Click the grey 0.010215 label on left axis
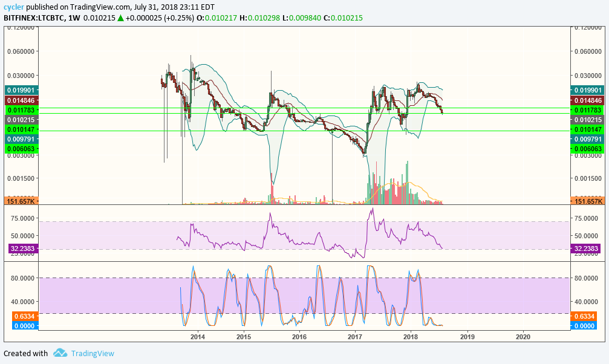This screenshot has width=609, height=364. tap(22, 120)
